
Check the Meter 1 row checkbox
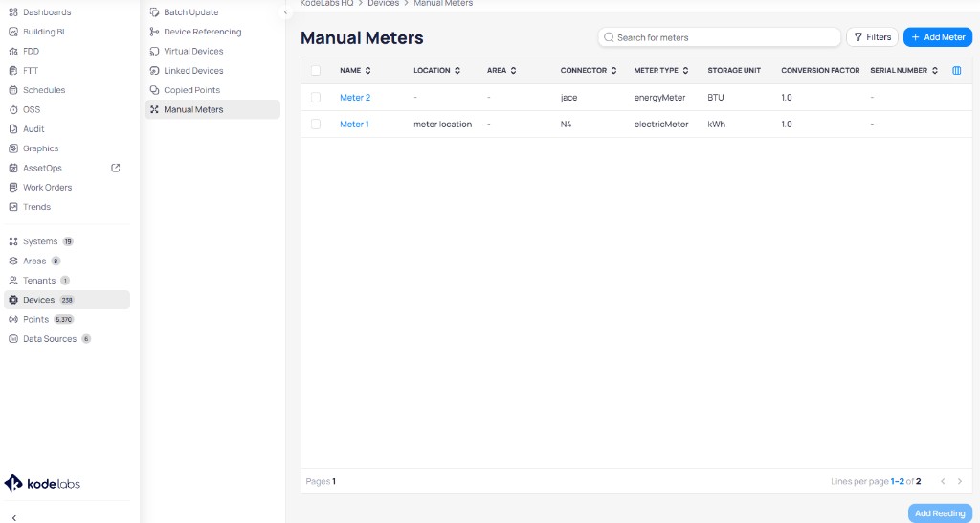316,125
